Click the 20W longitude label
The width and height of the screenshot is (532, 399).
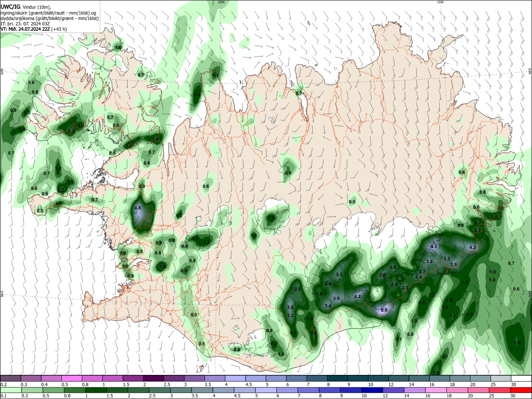pyautogui.click(x=221, y=2)
